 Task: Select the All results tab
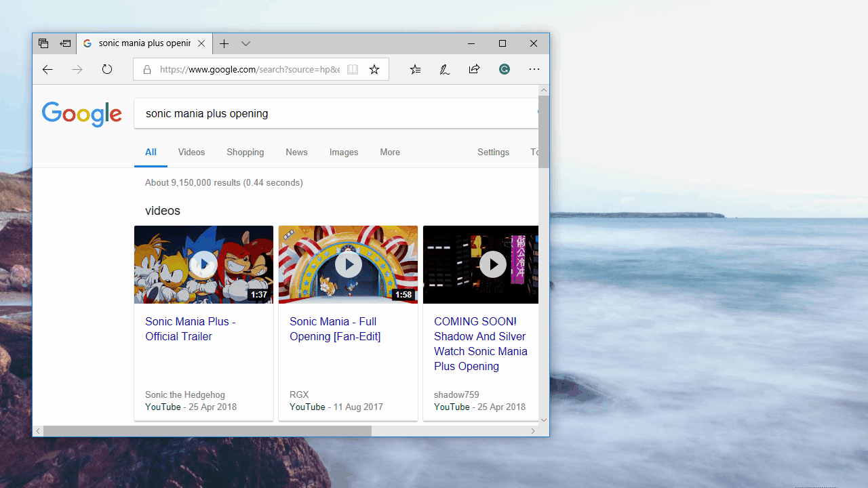151,152
